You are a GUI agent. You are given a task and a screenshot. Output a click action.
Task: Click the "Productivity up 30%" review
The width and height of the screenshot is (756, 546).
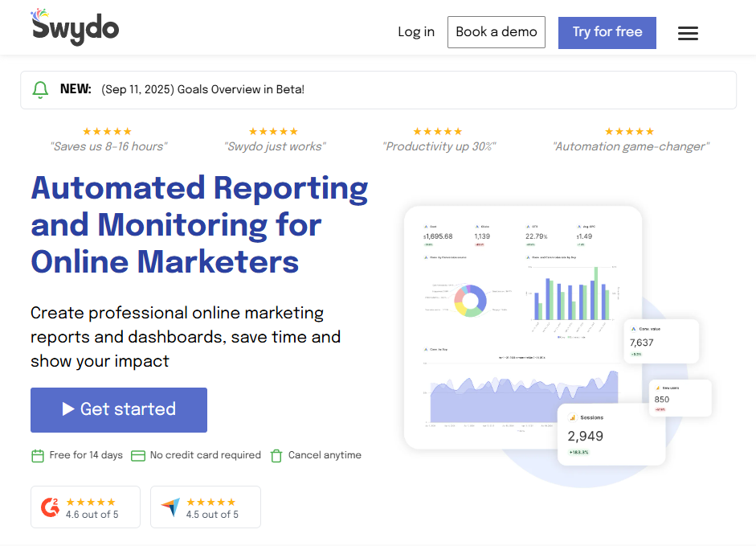point(439,146)
